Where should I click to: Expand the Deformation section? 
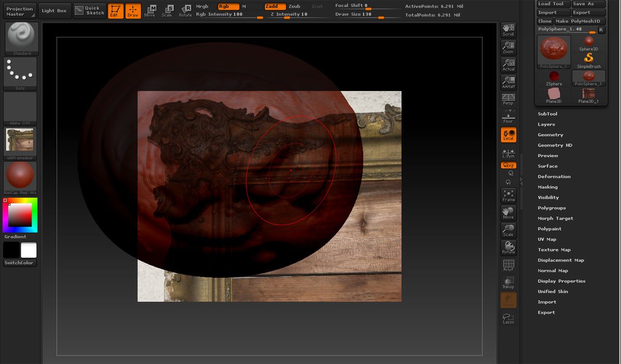click(554, 176)
